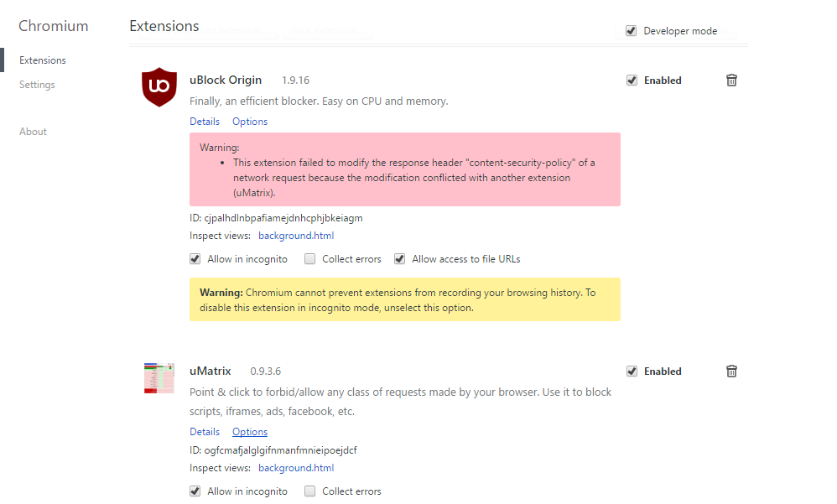The height and width of the screenshot is (504, 837).
Task: Open uMatrix Options
Action: click(x=249, y=431)
